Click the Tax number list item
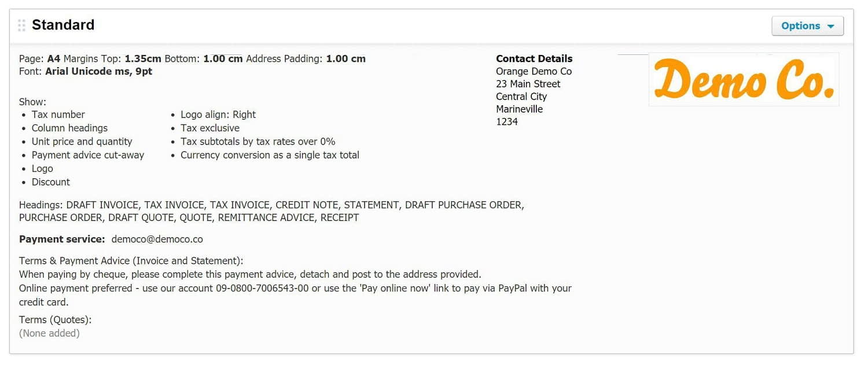The image size is (868, 365). pyautogui.click(x=58, y=115)
